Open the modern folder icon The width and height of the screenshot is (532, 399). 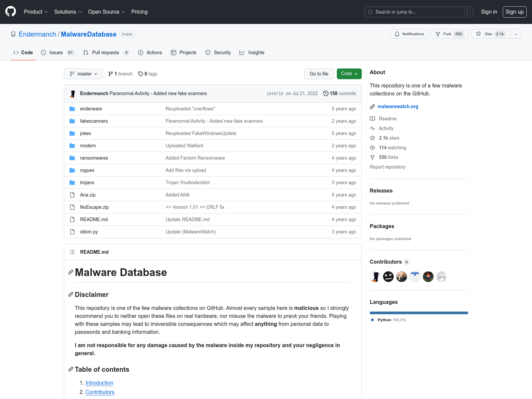(72, 146)
